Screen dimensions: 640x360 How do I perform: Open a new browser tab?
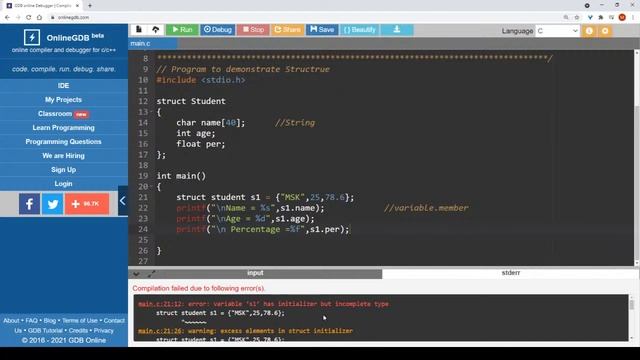(x=90, y=6)
